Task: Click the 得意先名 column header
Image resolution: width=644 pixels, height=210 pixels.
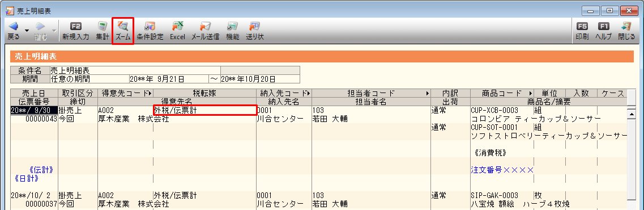Action: coord(177,101)
